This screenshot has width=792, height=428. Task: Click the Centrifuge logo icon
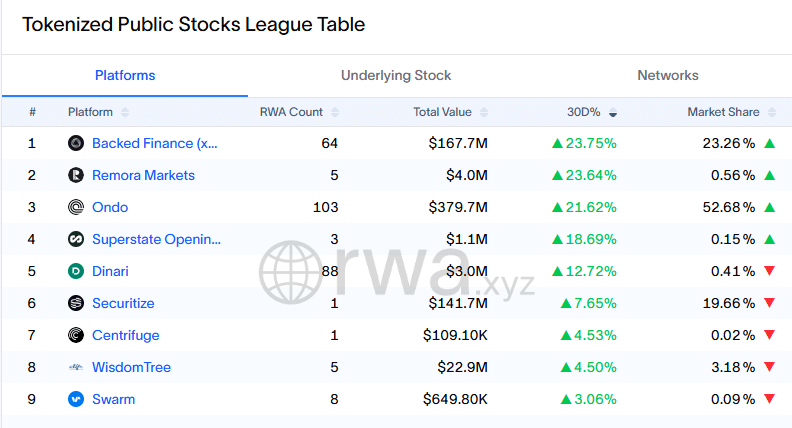76,335
